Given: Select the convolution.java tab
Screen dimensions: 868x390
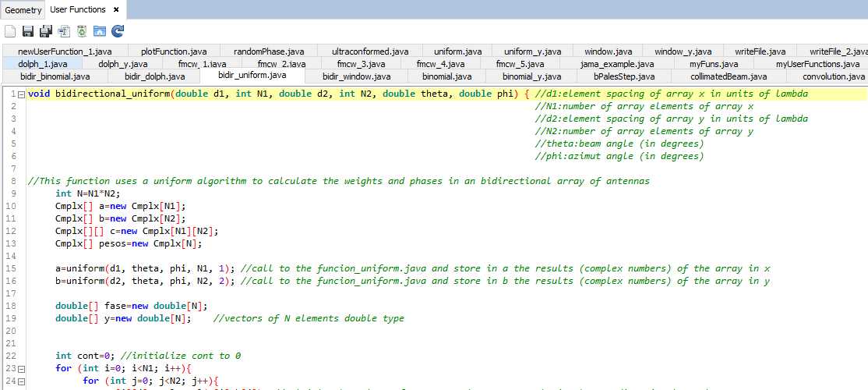Looking at the screenshot, I should (x=833, y=76).
